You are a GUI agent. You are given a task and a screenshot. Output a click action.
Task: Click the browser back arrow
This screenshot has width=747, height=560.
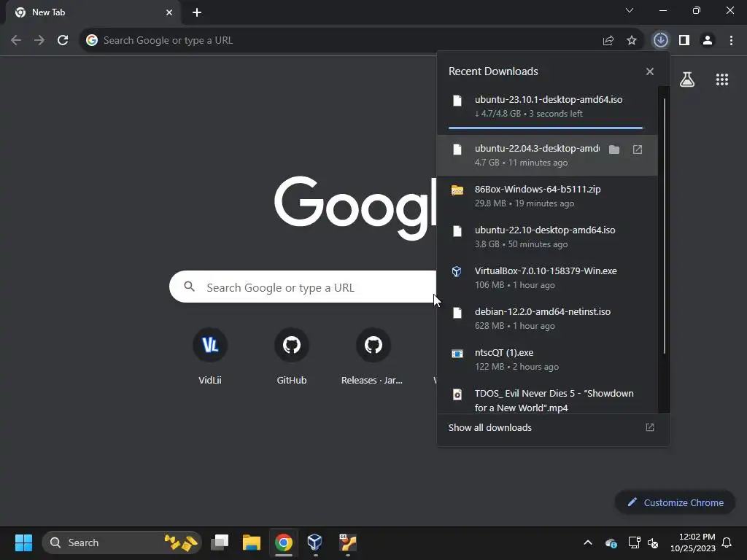click(x=16, y=41)
